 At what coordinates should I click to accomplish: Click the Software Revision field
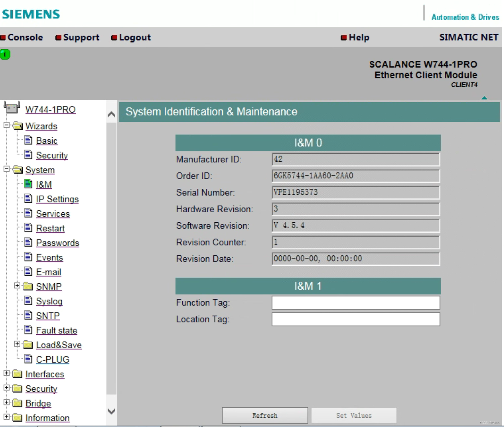click(356, 226)
